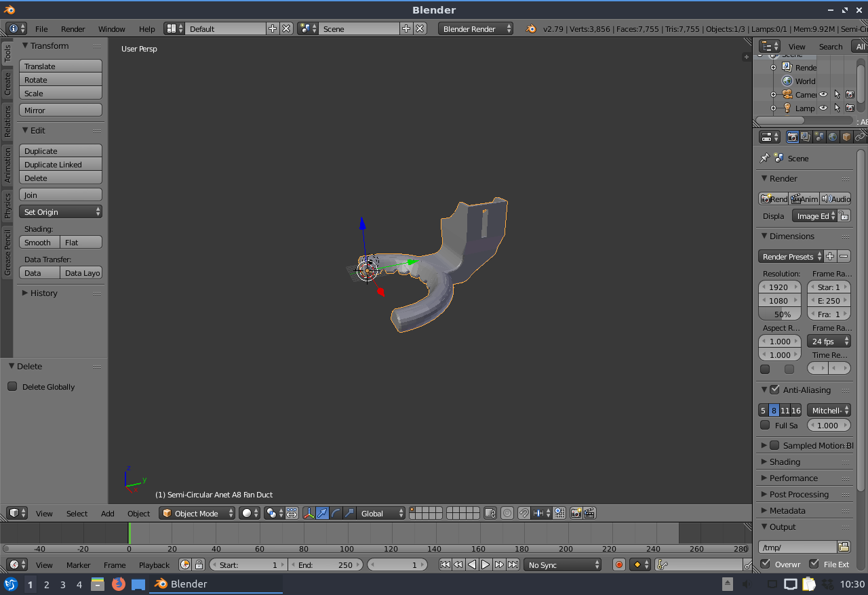Screen dimensions: 868x595
Task: Open the Global transform orientation dropdown
Action: pyautogui.click(x=381, y=513)
